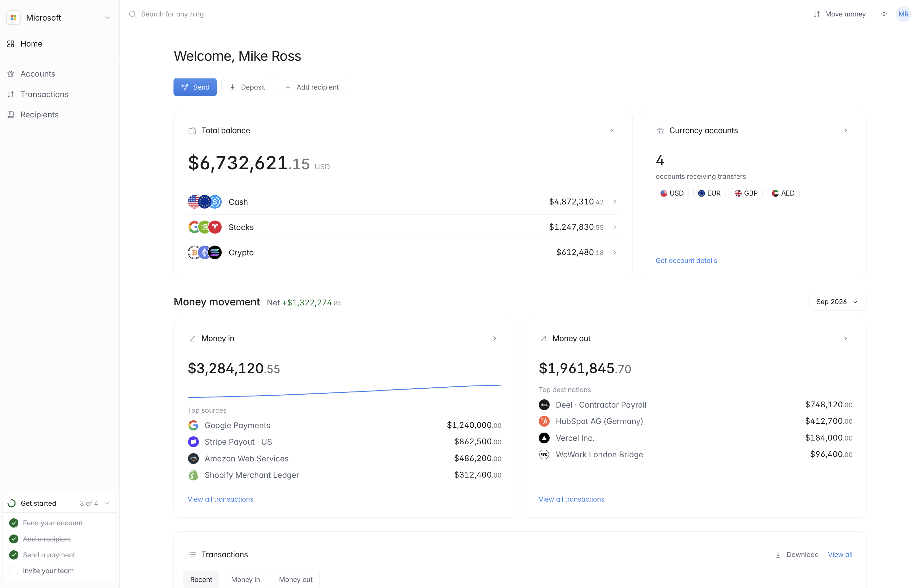
Task: Expand the Crypto balance row
Action: [403, 252]
